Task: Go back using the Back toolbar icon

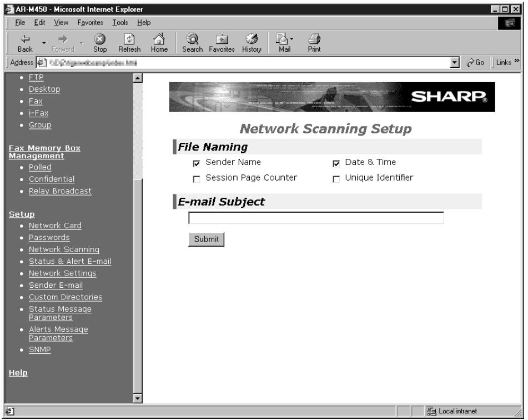Action: pos(25,39)
